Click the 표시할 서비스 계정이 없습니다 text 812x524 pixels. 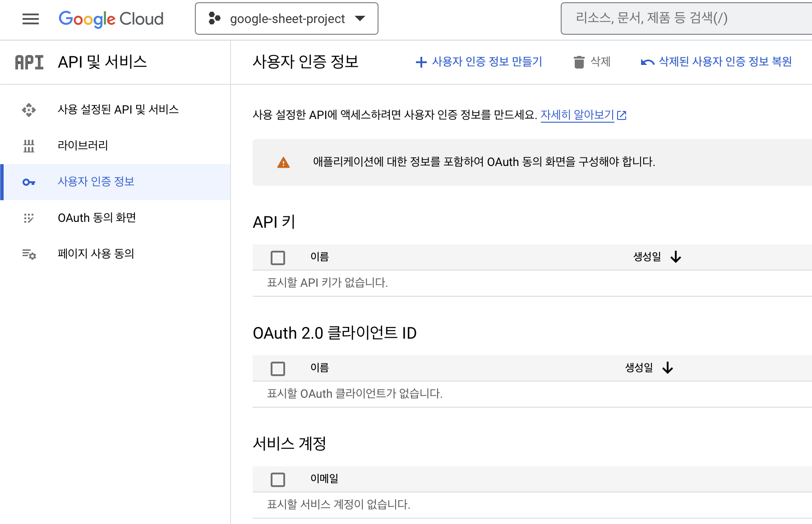click(339, 505)
